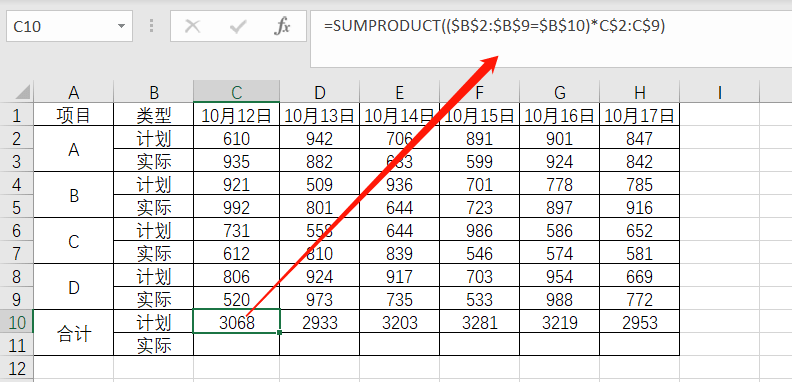Click the 10月16日 date cell
This screenshot has width=792, height=382.
tap(559, 115)
